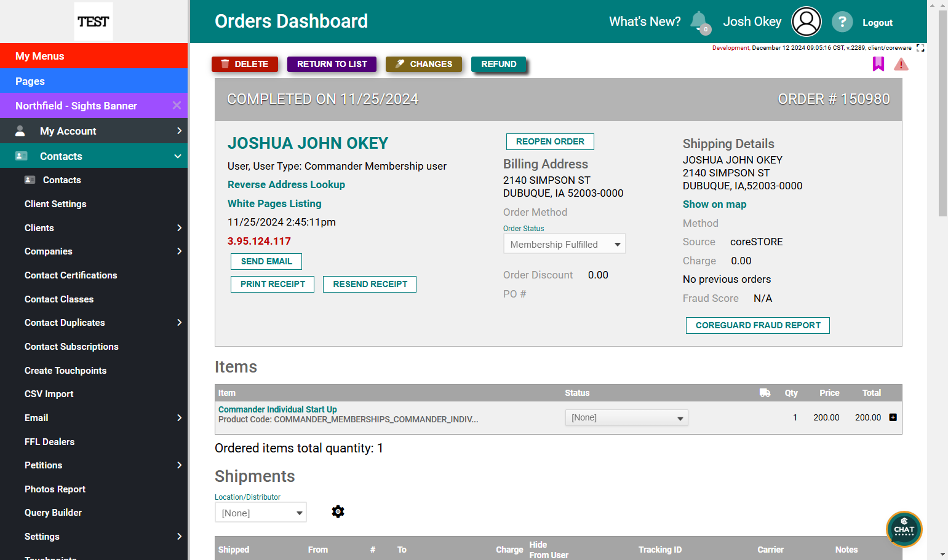948x560 pixels.
Task: Open the Reverse Address Lookup link
Action: click(286, 184)
